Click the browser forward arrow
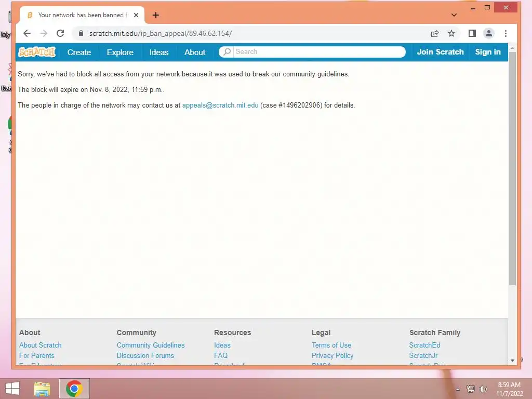The width and height of the screenshot is (532, 399). [44, 33]
